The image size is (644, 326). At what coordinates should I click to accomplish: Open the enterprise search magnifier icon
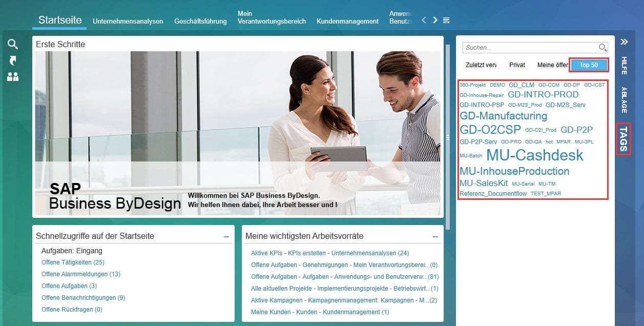(x=13, y=44)
